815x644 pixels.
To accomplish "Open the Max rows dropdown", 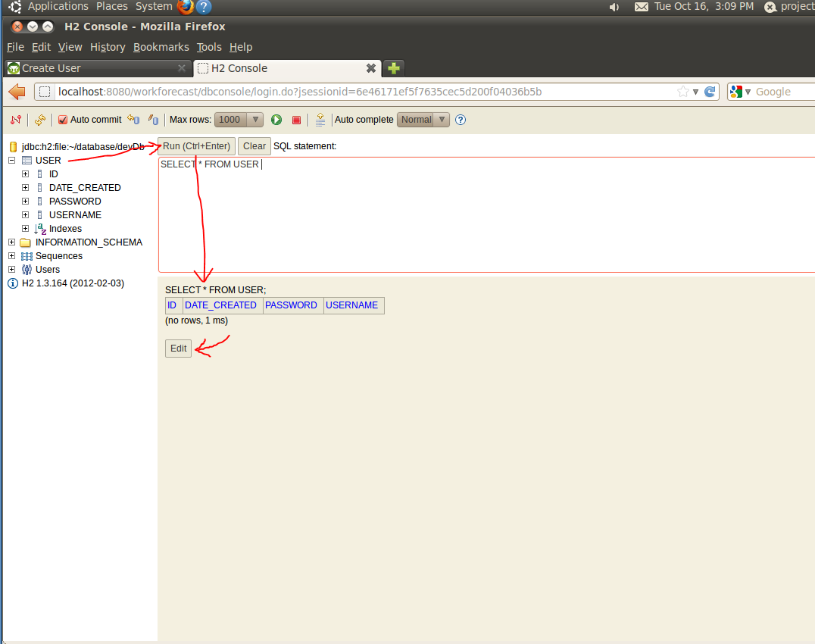I will click(x=239, y=120).
